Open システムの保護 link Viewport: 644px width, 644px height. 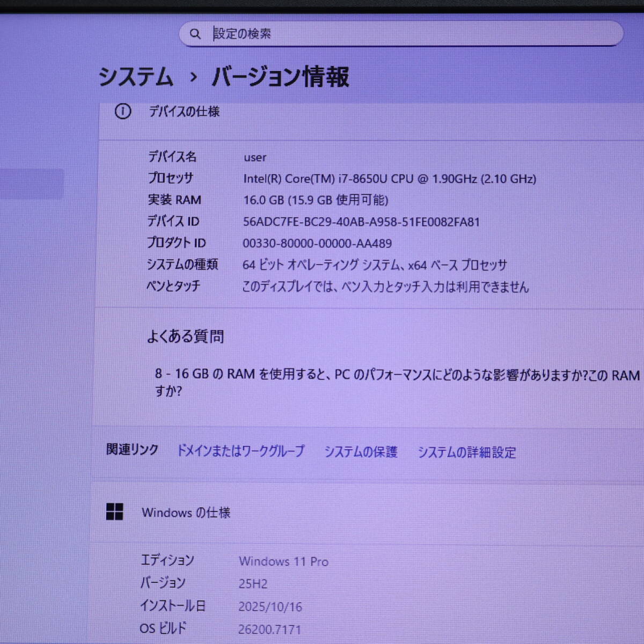[x=361, y=452]
